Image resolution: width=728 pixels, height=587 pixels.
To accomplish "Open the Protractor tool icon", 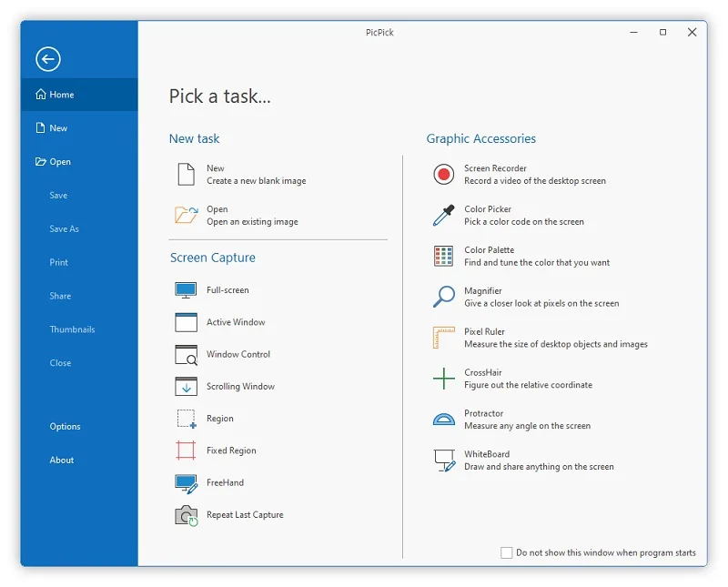I will 443,420.
